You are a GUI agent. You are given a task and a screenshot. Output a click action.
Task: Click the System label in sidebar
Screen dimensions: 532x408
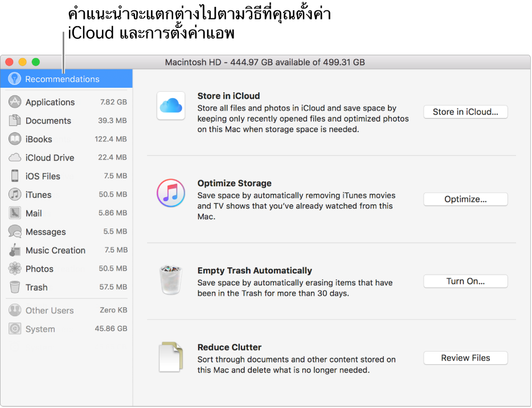tap(40, 329)
